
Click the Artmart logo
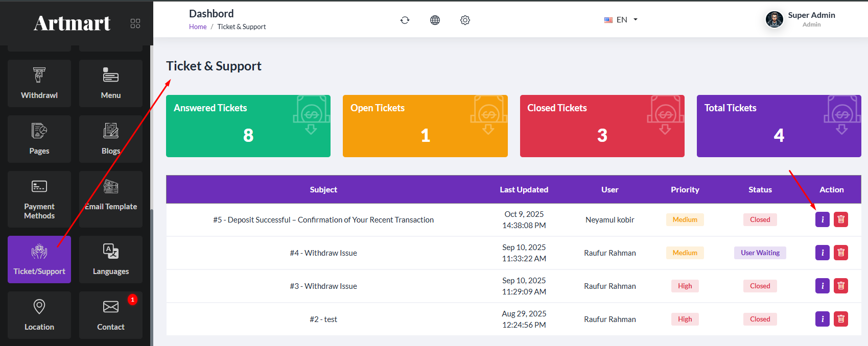click(x=72, y=23)
